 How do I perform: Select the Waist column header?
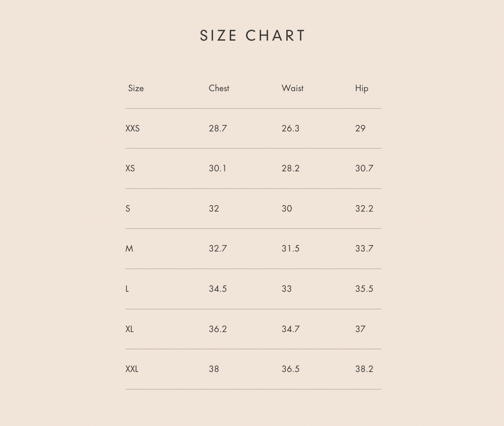[x=292, y=88]
